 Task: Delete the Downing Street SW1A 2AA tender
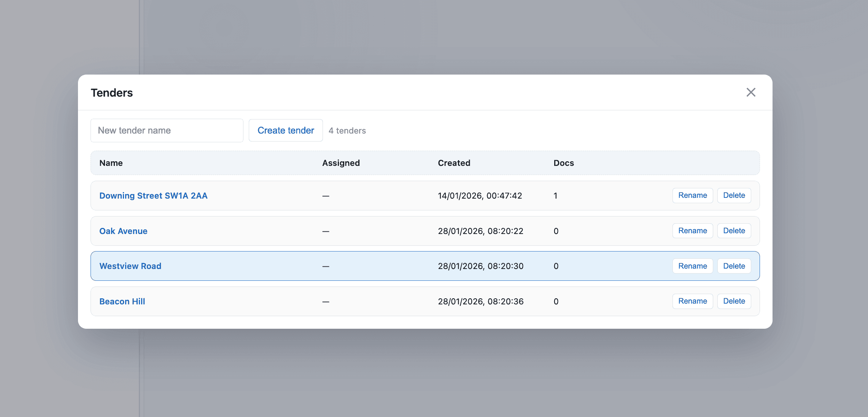pos(734,196)
